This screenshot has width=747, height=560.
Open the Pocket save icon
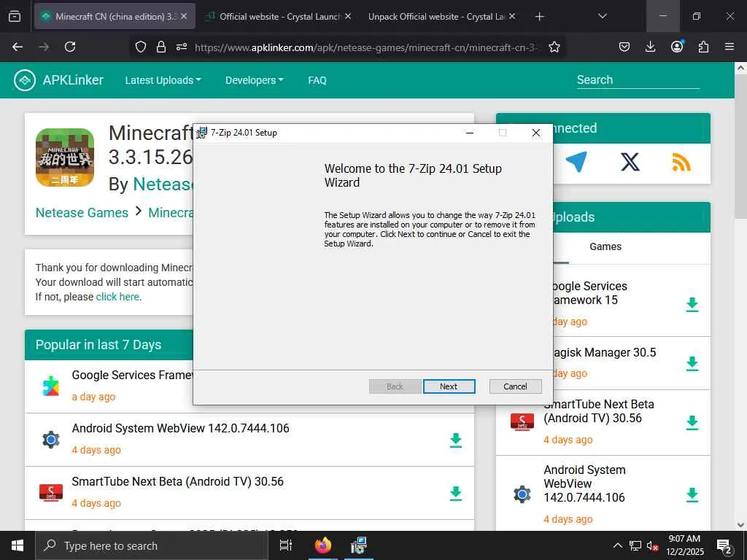624,47
